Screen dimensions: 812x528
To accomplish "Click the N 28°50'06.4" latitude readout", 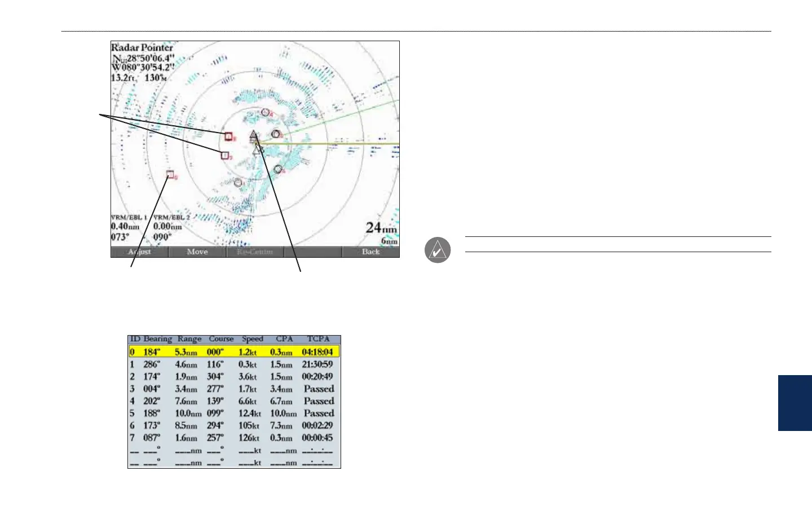I will click(x=143, y=58).
